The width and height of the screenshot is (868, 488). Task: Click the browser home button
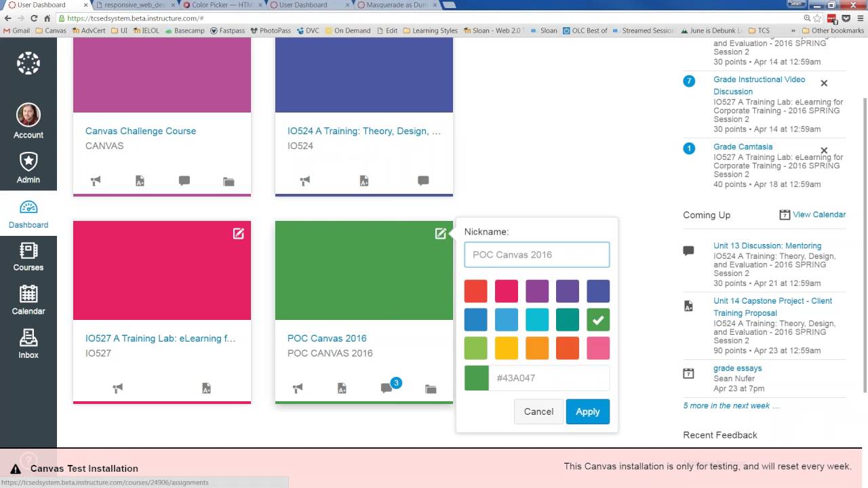[47, 18]
